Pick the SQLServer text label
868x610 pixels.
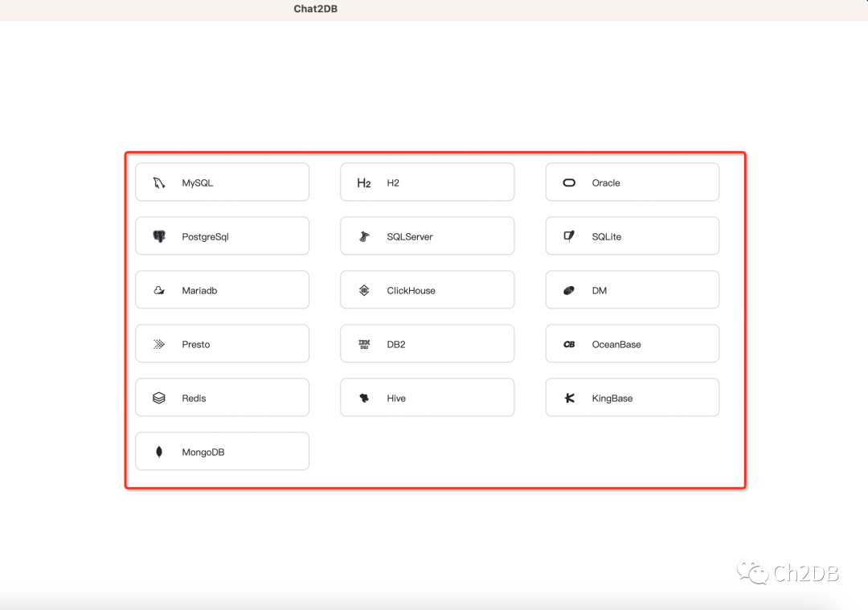point(410,237)
